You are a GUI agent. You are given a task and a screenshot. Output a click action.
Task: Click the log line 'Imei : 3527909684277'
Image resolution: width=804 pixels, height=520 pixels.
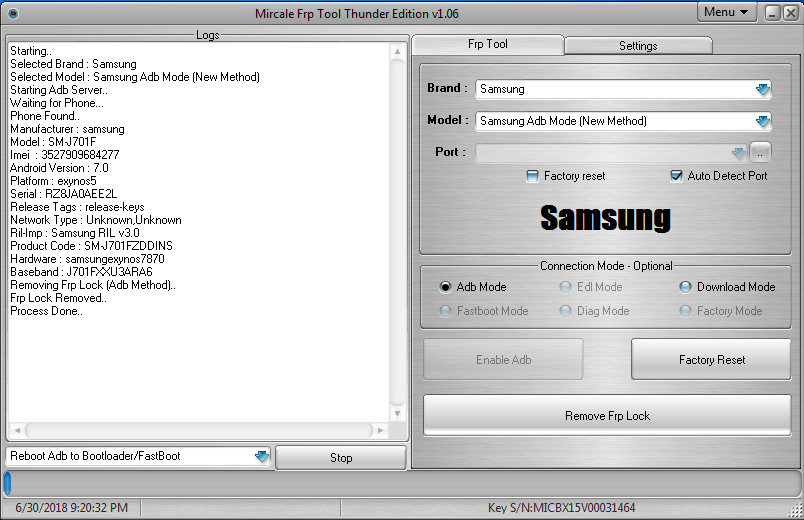tap(65, 155)
